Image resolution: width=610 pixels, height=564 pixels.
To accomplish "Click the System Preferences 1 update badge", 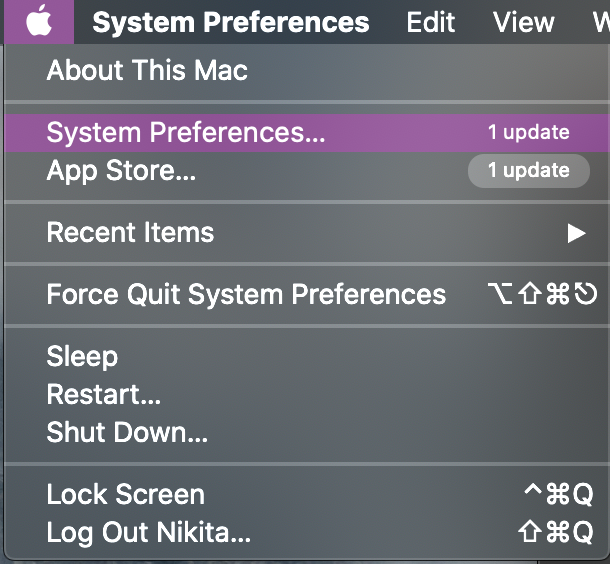I will [528, 132].
